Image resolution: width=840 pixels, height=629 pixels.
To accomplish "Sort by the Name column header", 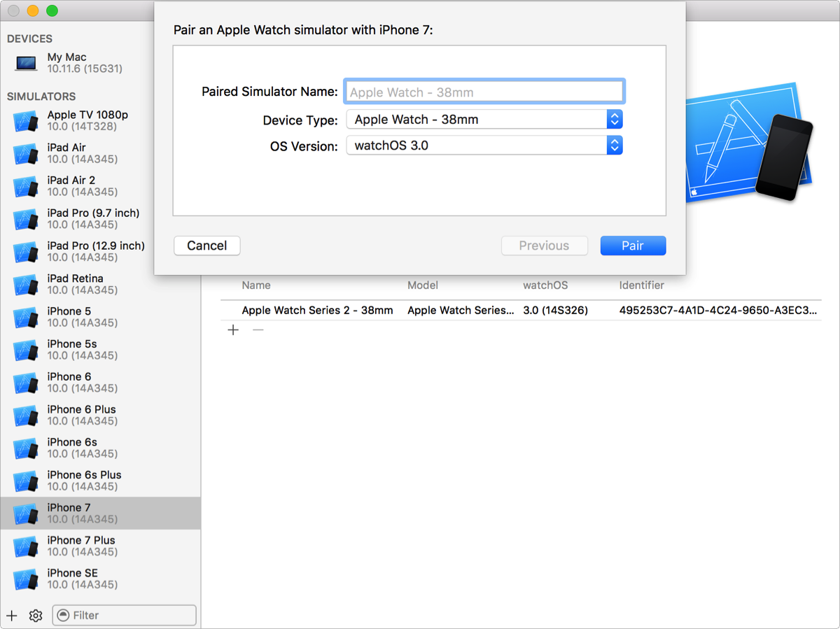I will pyautogui.click(x=256, y=285).
